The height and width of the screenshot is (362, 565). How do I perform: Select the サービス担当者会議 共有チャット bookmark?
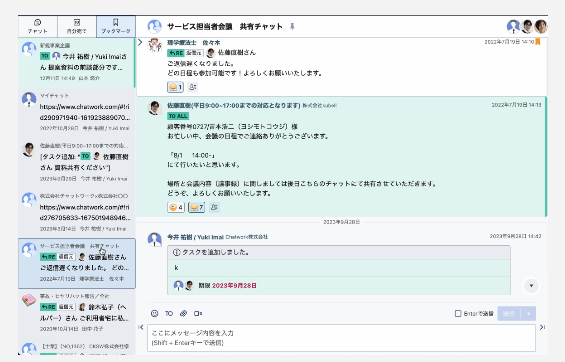77,263
